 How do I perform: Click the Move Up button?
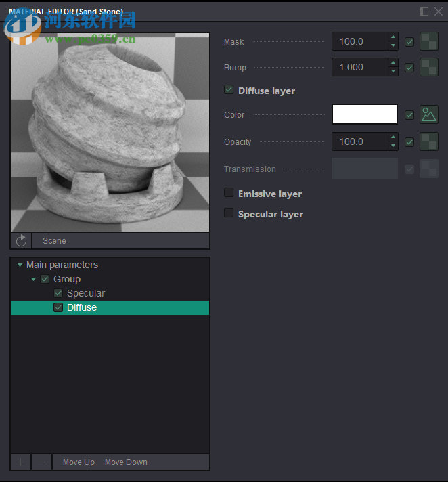point(79,462)
